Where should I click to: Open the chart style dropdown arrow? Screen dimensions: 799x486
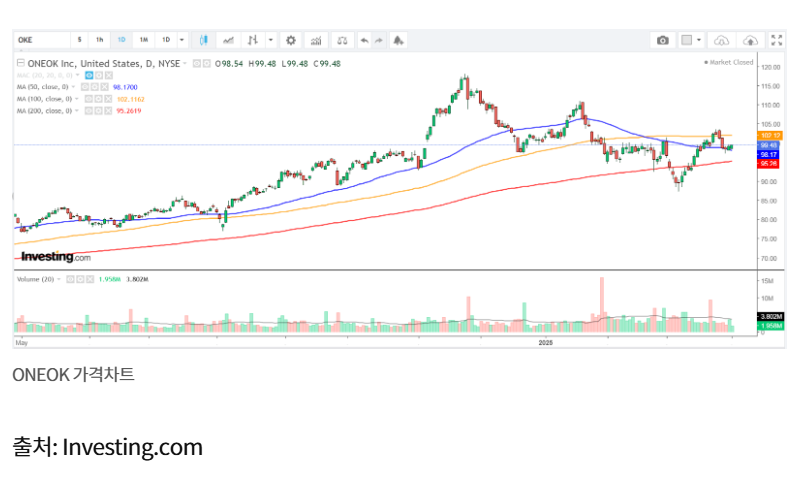point(271,40)
